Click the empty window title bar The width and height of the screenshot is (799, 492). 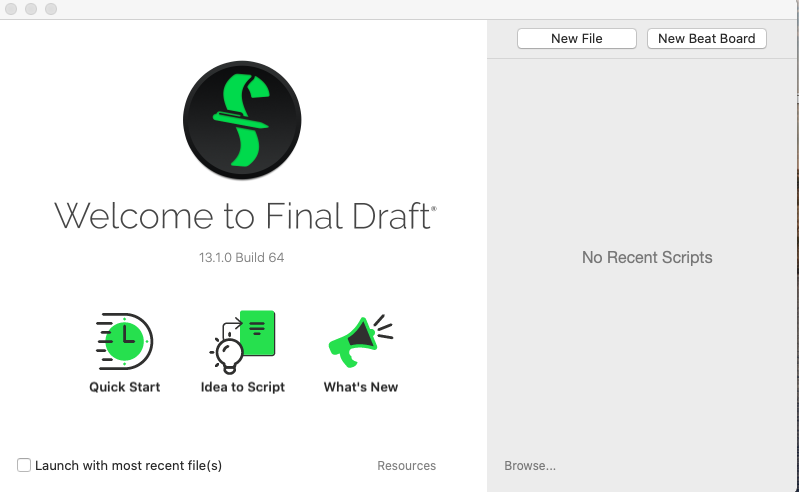click(x=400, y=9)
